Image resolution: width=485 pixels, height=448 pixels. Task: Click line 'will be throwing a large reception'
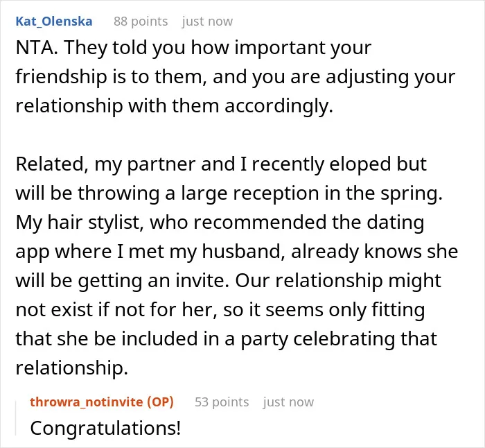229,193
